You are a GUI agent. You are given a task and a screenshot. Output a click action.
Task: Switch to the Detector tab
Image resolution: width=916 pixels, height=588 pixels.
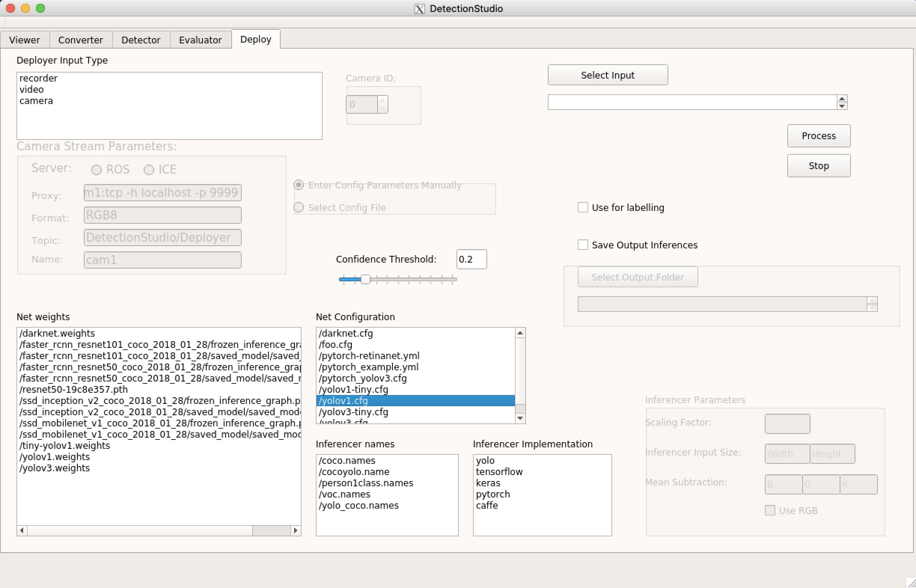tap(141, 40)
